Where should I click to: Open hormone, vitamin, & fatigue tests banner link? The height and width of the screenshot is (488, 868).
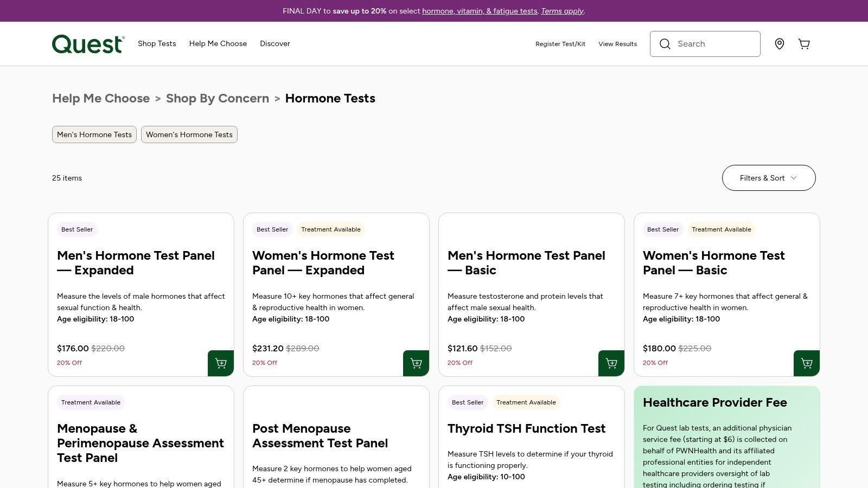pyautogui.click(x=480, y=11)
